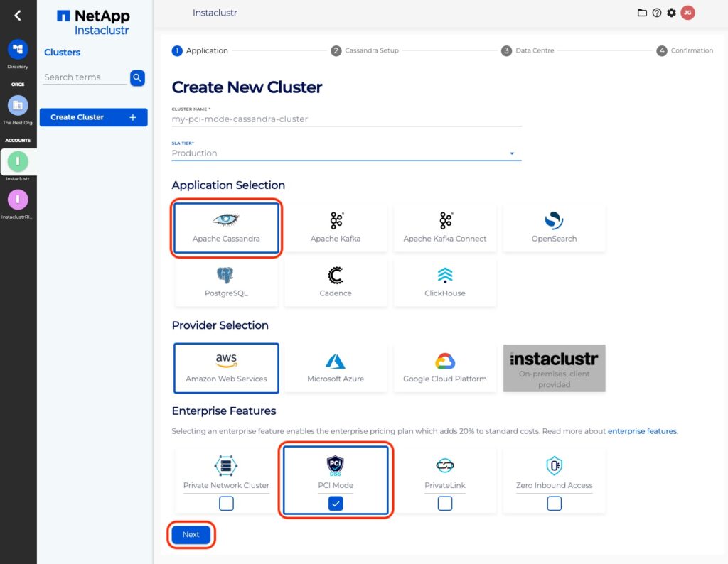Select the Apache Kafka application tile
The width and height of the screenshot is (728, 564).
336,227
